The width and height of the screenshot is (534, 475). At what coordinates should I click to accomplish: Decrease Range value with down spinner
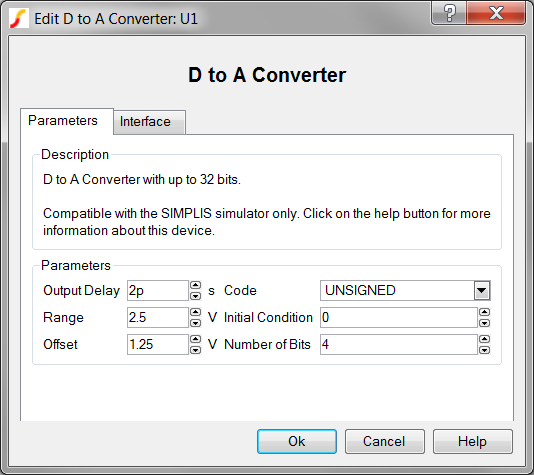[x=195, y=322]
